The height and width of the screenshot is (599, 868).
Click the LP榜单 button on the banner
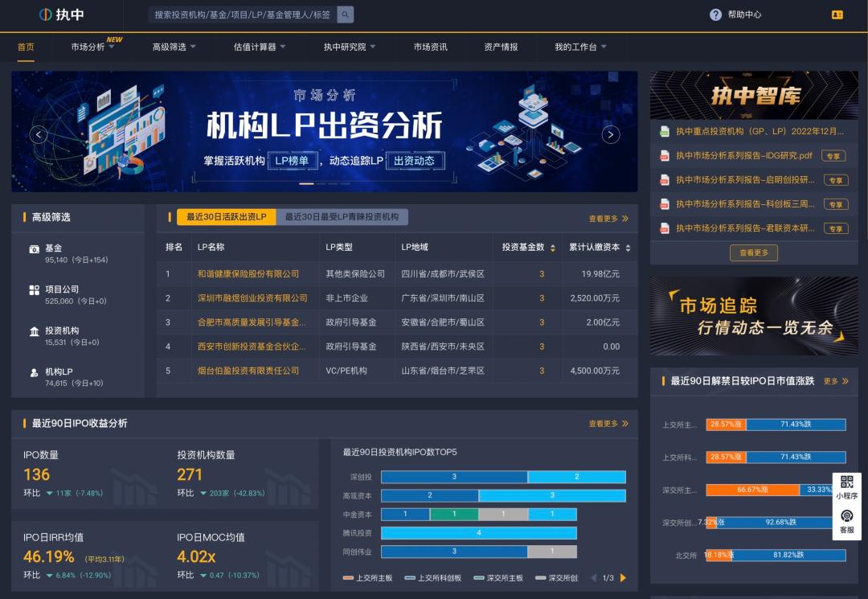(x=293, y=161)
